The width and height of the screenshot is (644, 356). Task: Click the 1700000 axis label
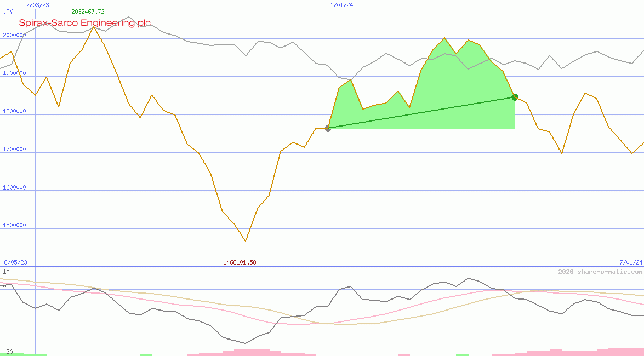pyautogui.click(x=14, y=149)
